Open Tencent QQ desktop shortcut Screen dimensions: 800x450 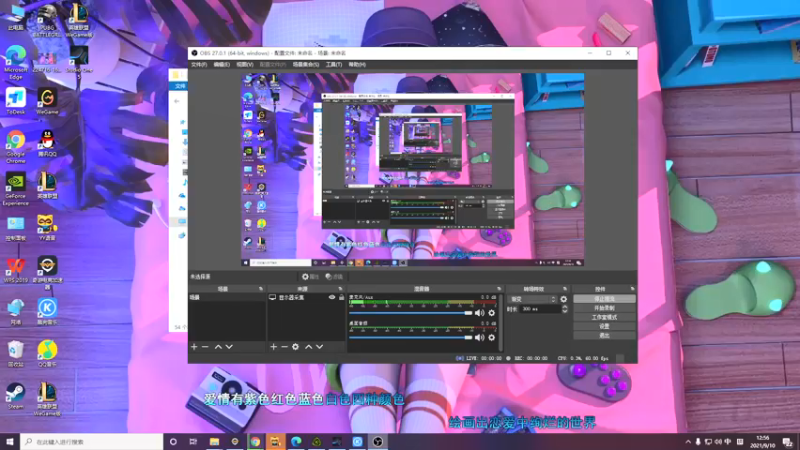tap(47, 143)
